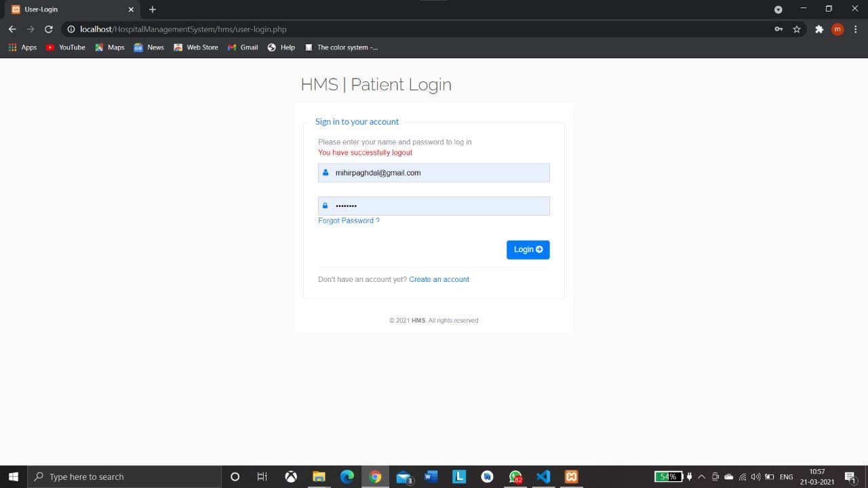Open Wi-Fi network tray icon
868x488 pixels.
click(x=743, y=476)
